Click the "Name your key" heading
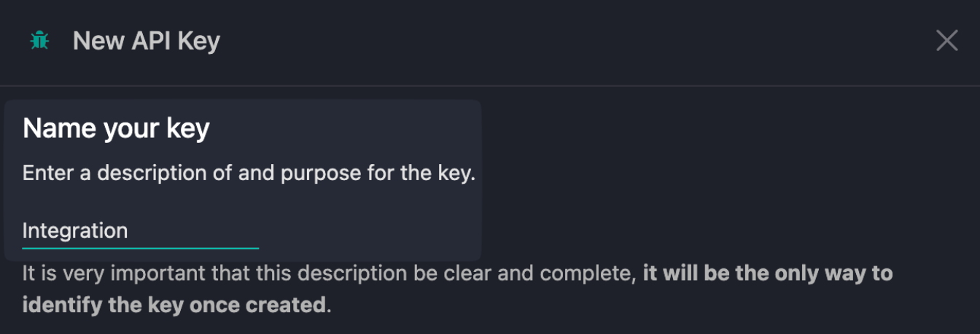This screenshot has height=334, width=980. pos(116,129)
